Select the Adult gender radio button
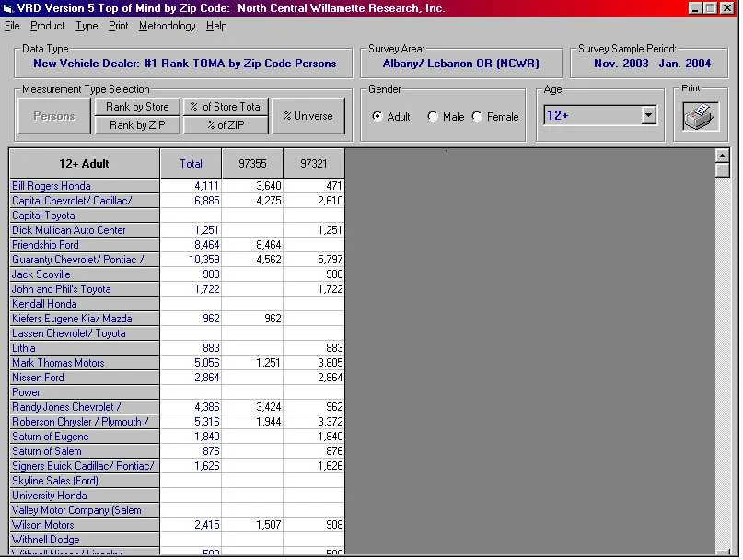Image resolution: width=743 pixels, height=560 pixels. pos(377,116)
